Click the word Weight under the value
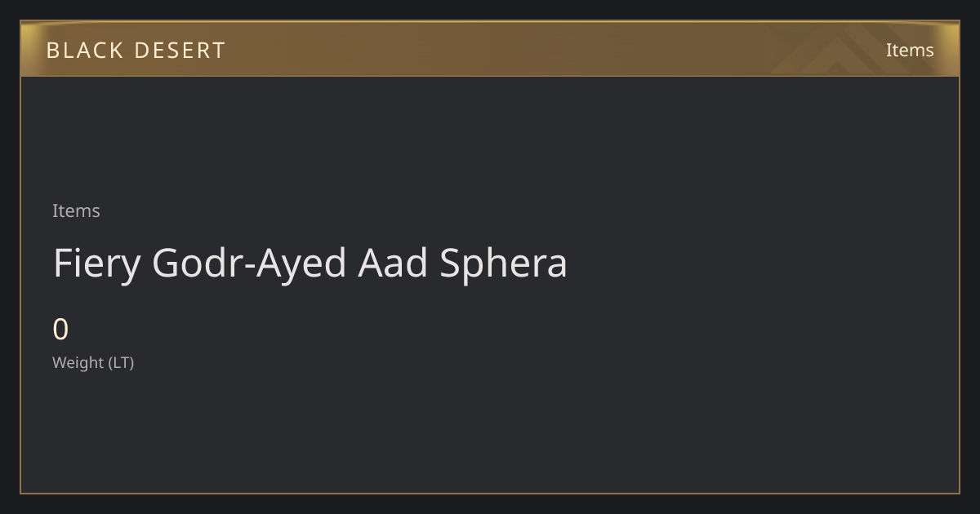The width and height of the screenshot is (980, 514). coord(78,362)
